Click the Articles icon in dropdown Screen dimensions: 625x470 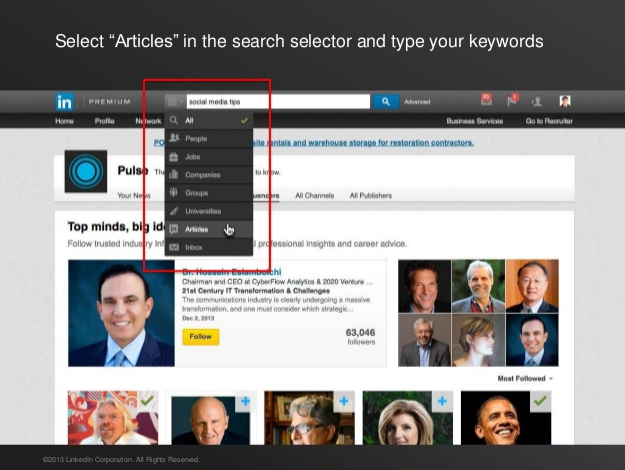click(x=174, y=229)
